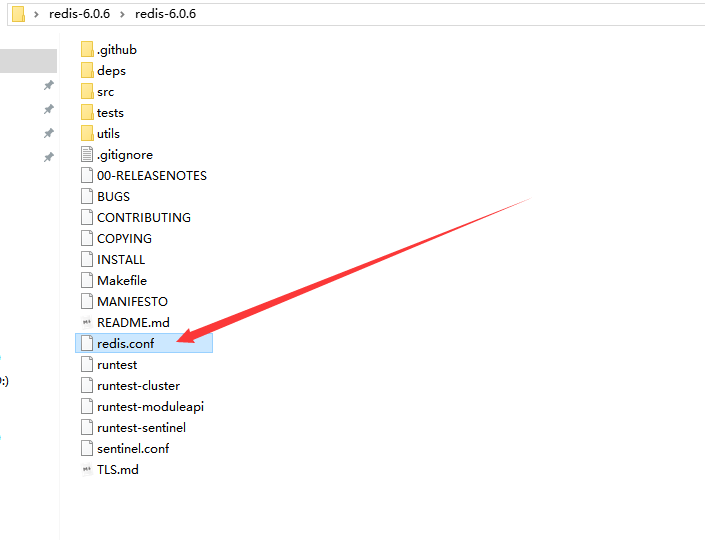Select the 00-RELEASENOTES file name
The height and width of the screenshot is (540, 705).
(x=152, y=175)
